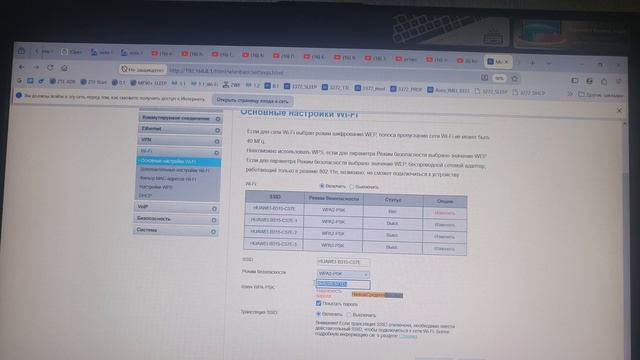The height and width of the screenshot is (360, 640).
Task: Open the 1.1_Wi-Fi bookmark
Action: [204, 84]
